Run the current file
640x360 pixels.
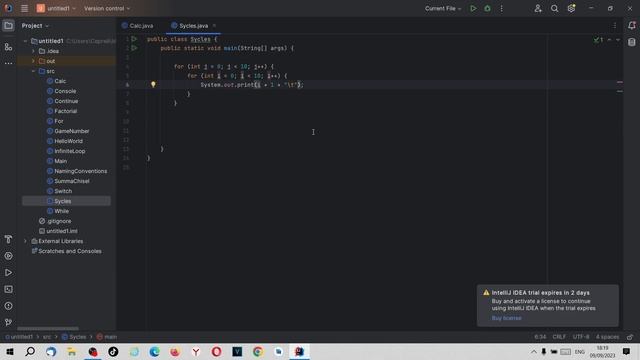click(473, 8)
